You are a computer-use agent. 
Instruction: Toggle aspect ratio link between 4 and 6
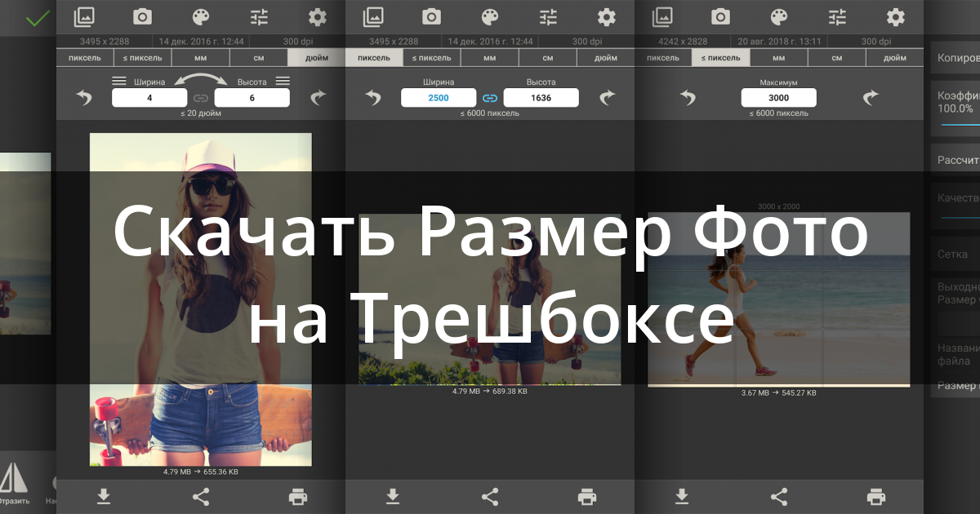201,98
